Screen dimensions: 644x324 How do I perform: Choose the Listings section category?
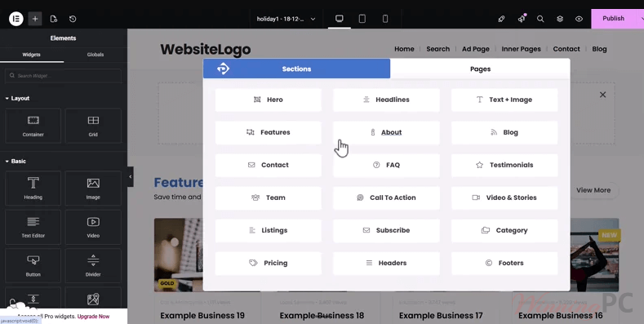click(x=269, y=230)
